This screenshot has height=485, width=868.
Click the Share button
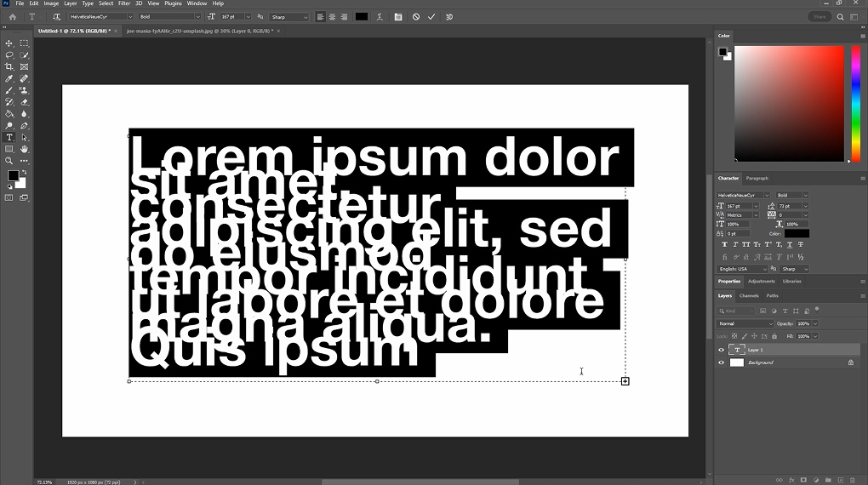pyautogui.click(x=819, y=17)
